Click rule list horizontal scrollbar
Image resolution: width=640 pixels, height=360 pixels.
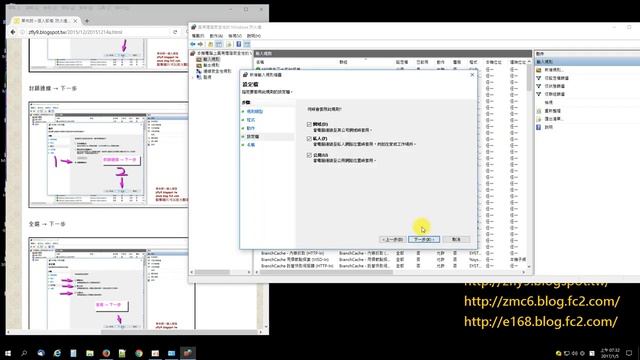[390, 272]
